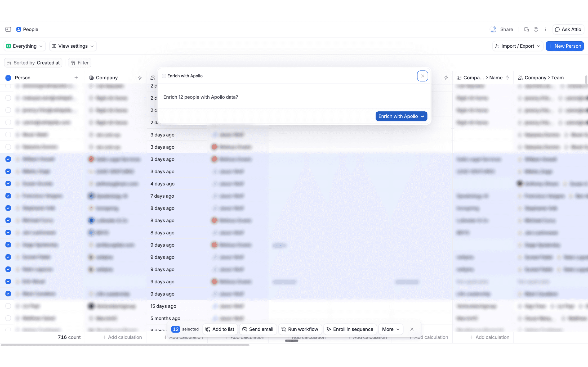Viewport: 588px width, 367px height.
Task: Click the Share button icon
Action: pyautogui.click(x=493, y=29)
